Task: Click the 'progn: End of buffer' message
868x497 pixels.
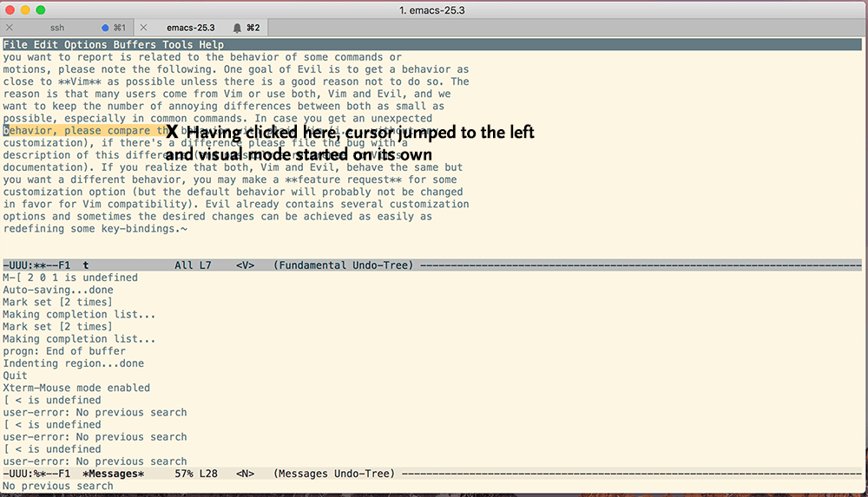Action: (x=64, y=351)
